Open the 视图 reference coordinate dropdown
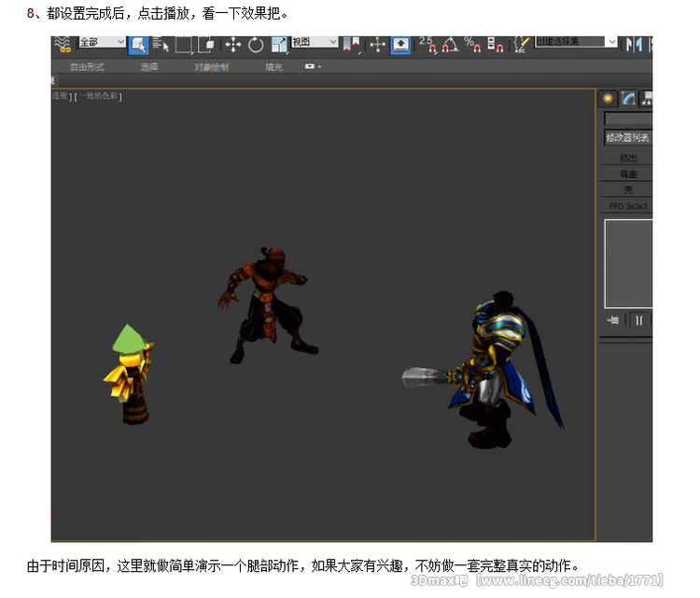Viewport: 700px width, 598px height. (x=315, y=42)
